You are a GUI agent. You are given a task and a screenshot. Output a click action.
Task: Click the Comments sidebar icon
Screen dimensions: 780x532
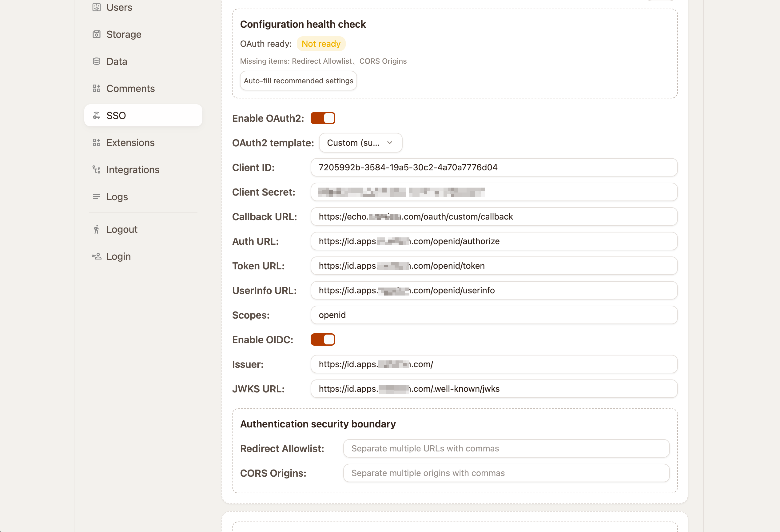click(x=96, y=88)
